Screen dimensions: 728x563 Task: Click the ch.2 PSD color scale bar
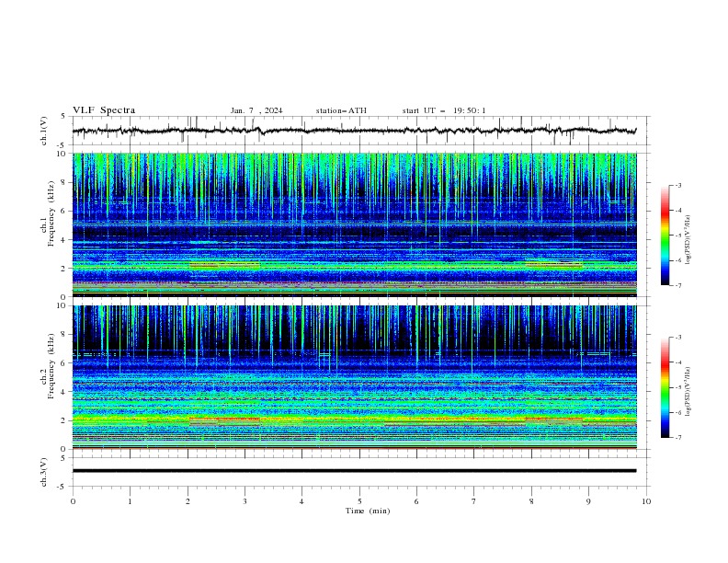665,387
